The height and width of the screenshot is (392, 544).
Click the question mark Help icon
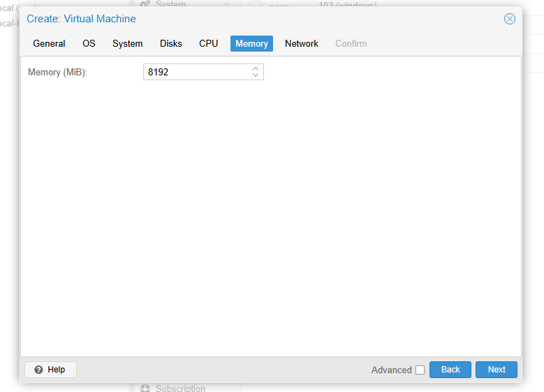coord(38,370)
